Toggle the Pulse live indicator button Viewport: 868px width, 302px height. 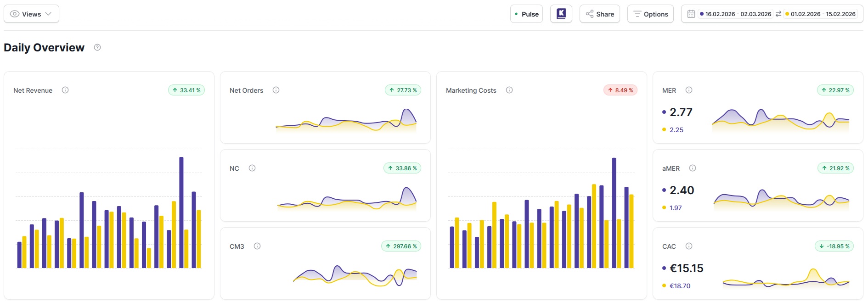pos(526,14)
